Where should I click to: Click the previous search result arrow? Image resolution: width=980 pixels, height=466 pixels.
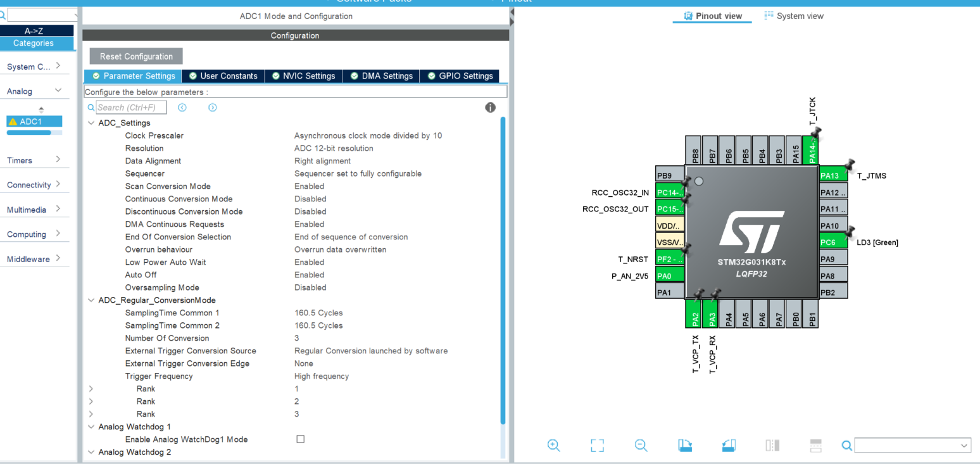click(x=182, y=107)
